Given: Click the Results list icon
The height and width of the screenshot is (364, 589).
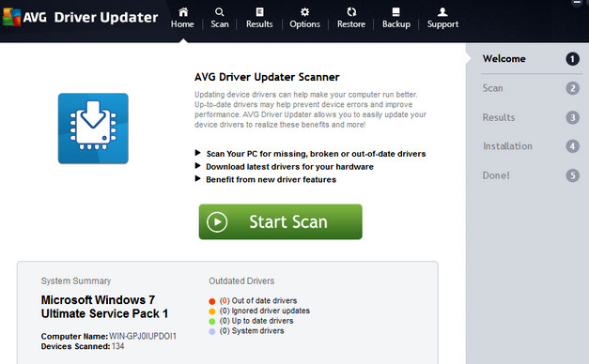Looking at the screenshot, I should 259,12.
